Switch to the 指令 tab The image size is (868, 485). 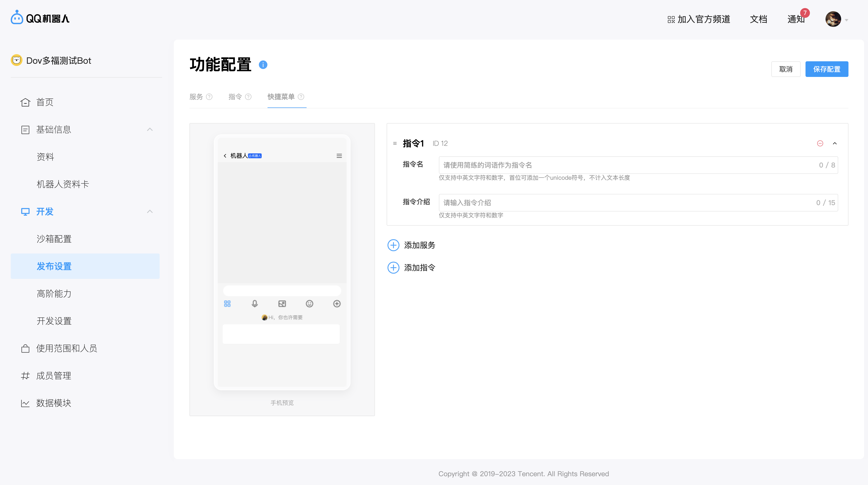click(x=235, y=97)
